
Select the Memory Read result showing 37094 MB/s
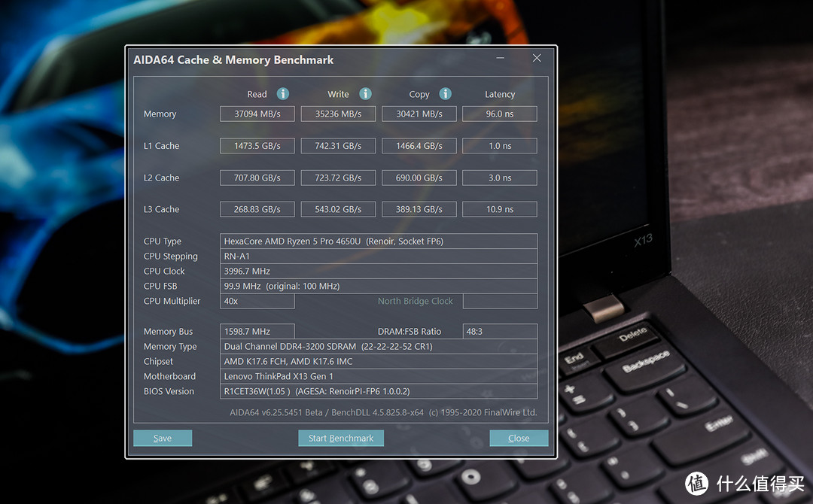[x=257, y=114]
